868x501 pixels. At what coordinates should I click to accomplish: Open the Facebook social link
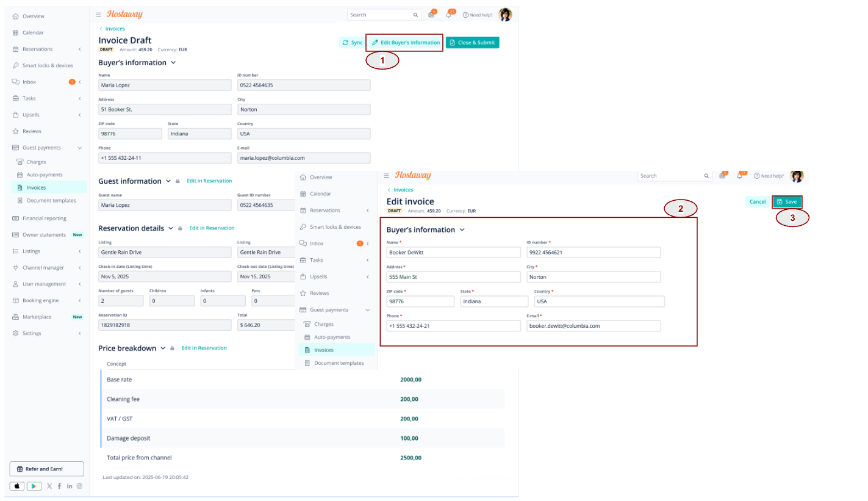pyautogui.click(x=59, y=486)
